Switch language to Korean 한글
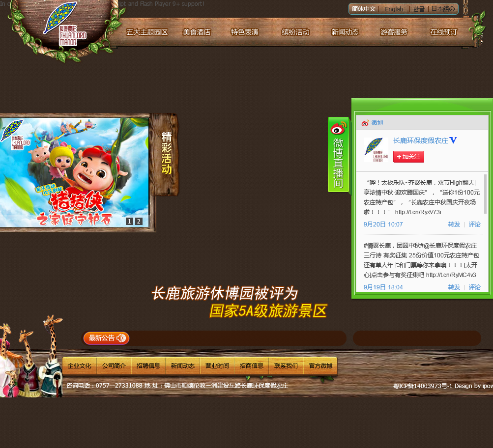 (419, 9)
